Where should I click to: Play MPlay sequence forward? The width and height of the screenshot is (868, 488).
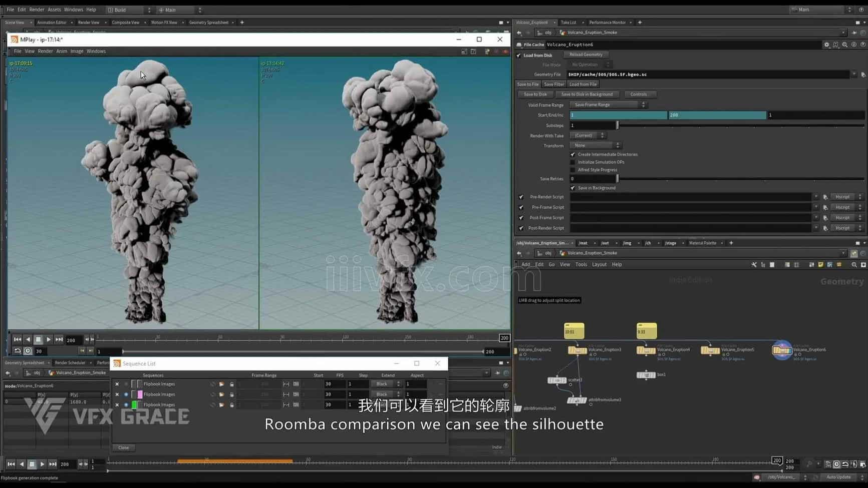[49, 339]
